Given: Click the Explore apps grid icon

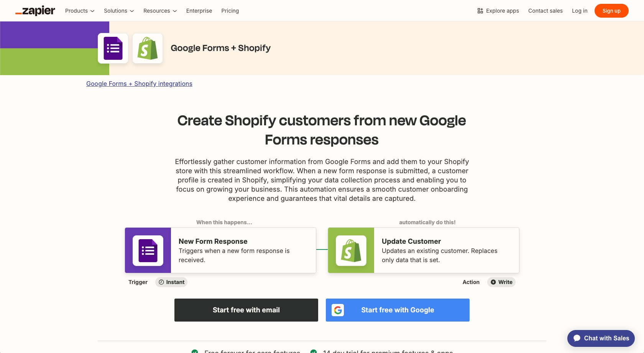Looking at the screenshot, I should pyautogui.click(x=480, y=11).
